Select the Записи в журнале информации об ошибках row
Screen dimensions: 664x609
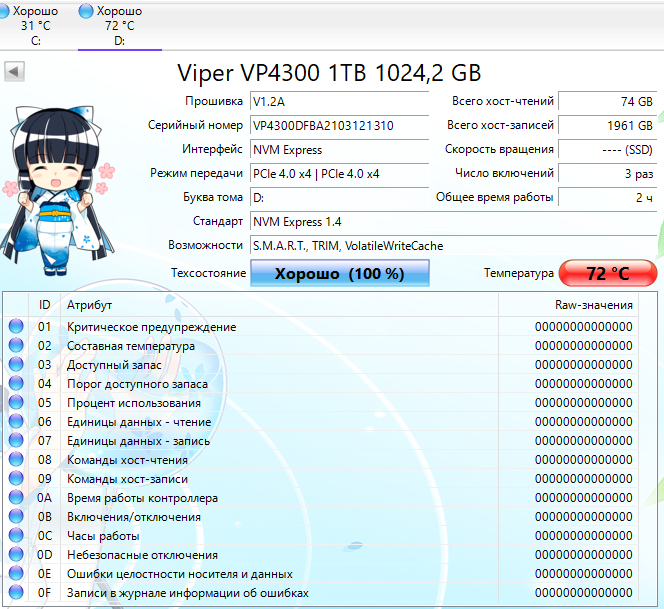(321, 593)
